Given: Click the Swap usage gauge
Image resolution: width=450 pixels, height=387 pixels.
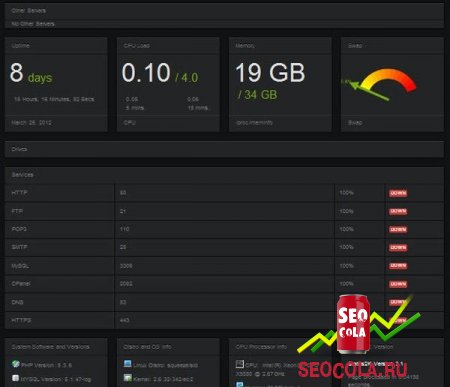Looking at the screenshot, I should (x=380, y=84).
